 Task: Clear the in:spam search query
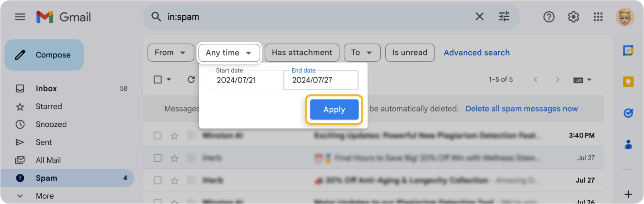[479, 17]
